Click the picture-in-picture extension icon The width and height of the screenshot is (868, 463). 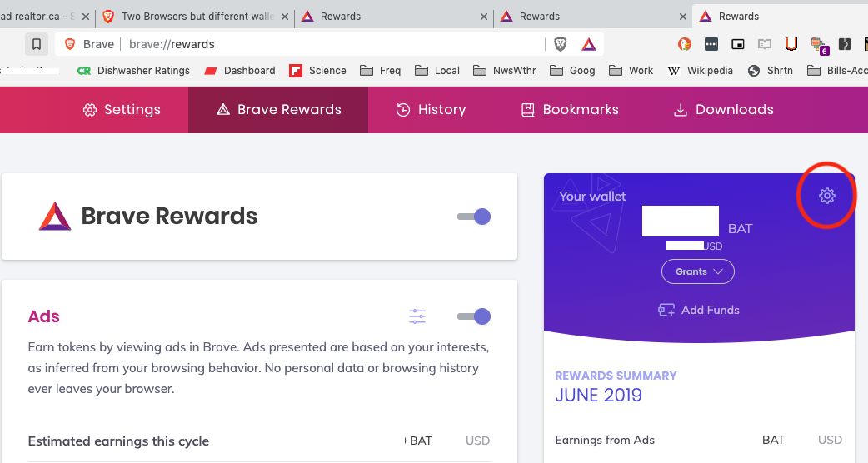coord(738,44)
